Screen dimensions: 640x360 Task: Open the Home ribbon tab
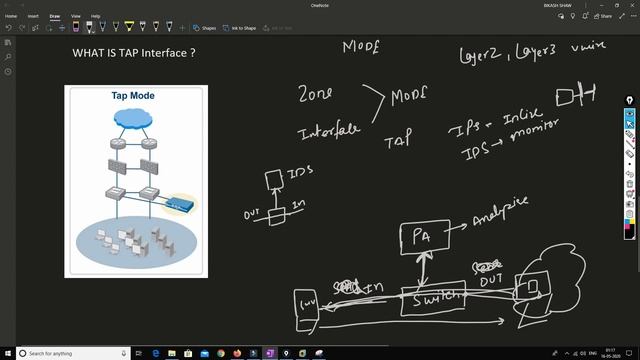coord(11,16)
